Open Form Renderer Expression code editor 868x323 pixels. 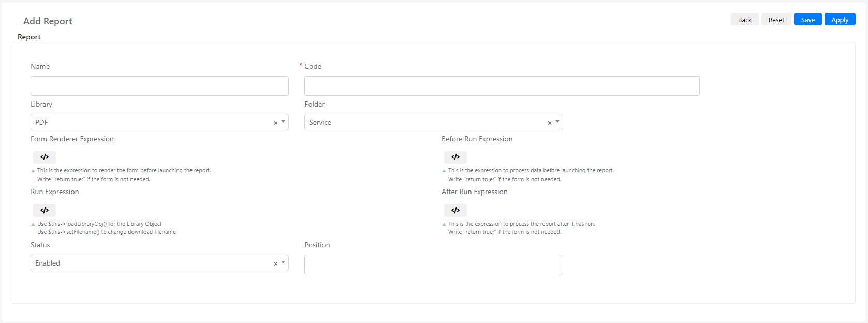45,157
